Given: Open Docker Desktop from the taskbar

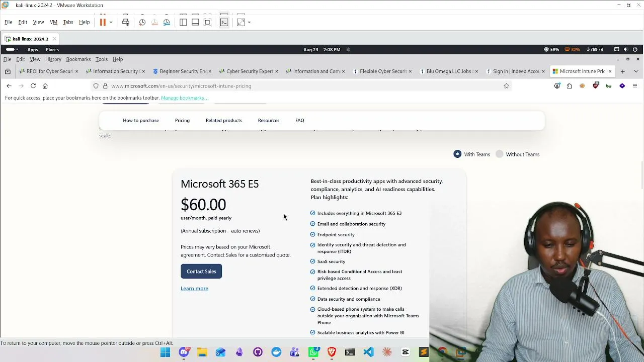Looking at the screenshot, I should click(x=276, y=352).
